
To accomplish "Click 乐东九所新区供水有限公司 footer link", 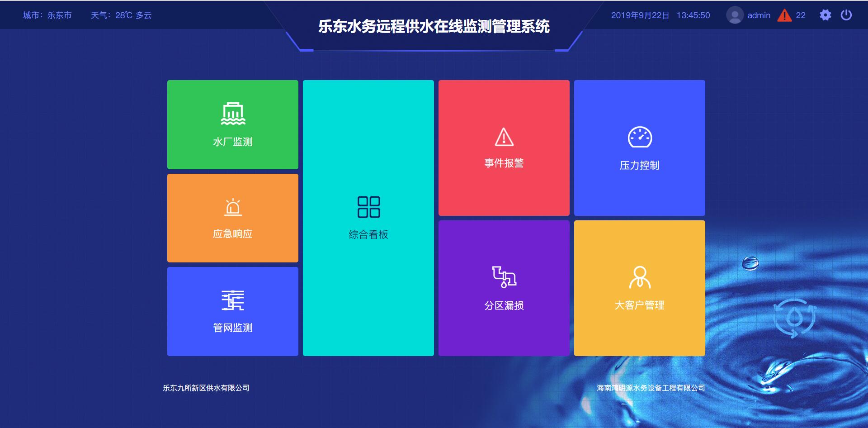I will (x=207, y=388).
